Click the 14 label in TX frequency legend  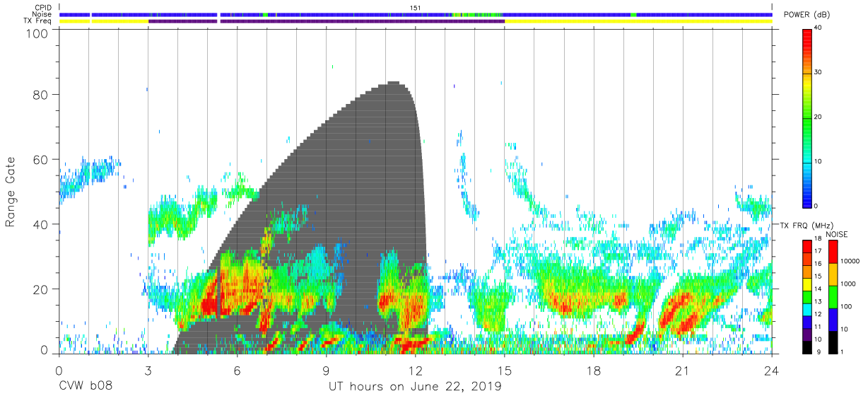[818, 289]
